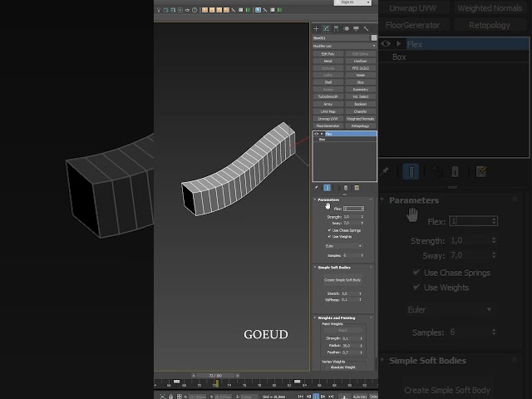Viewport: 532px width, 399px height.
Task: Click the blue highlighted icon in top toolbar
Action: tap(258, 10)
